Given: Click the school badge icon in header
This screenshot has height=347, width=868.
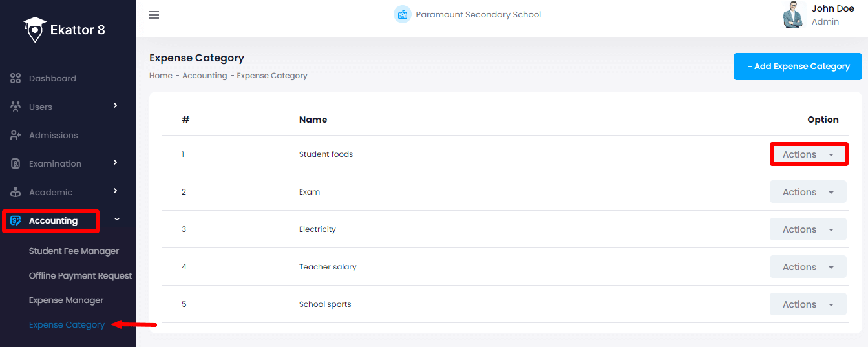Looking at the screenshot, I should (x=403, y=14).
